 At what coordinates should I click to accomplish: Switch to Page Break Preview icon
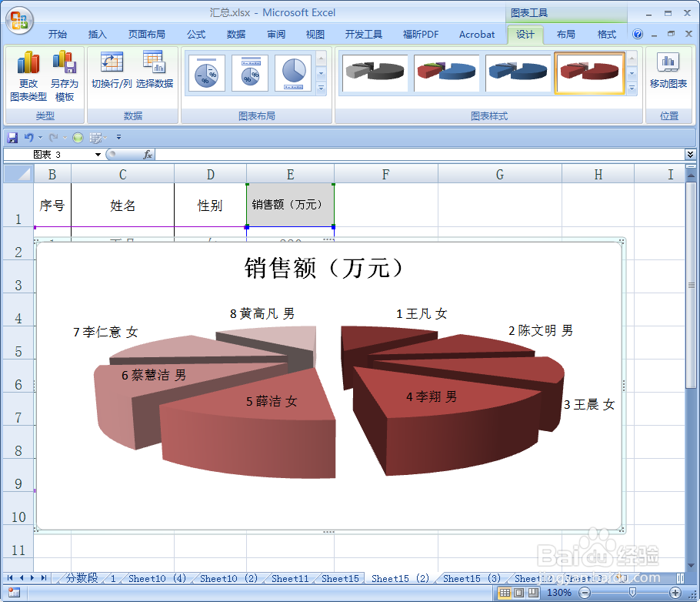(534, 593)
